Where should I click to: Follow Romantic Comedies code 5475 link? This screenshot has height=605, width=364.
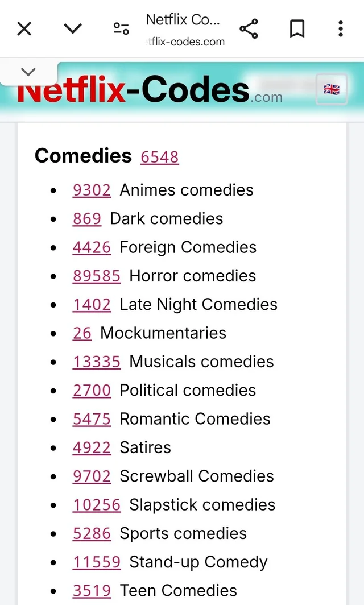point(92,419)
